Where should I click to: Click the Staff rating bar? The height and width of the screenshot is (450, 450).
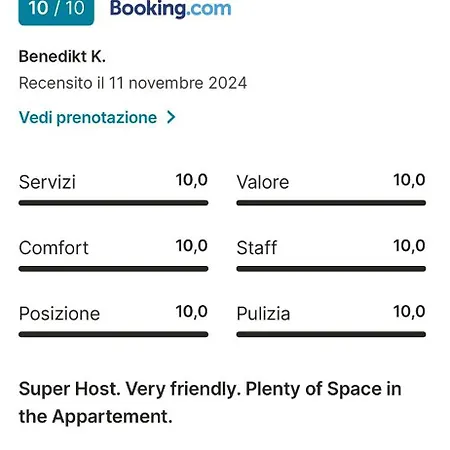[331, 269]
